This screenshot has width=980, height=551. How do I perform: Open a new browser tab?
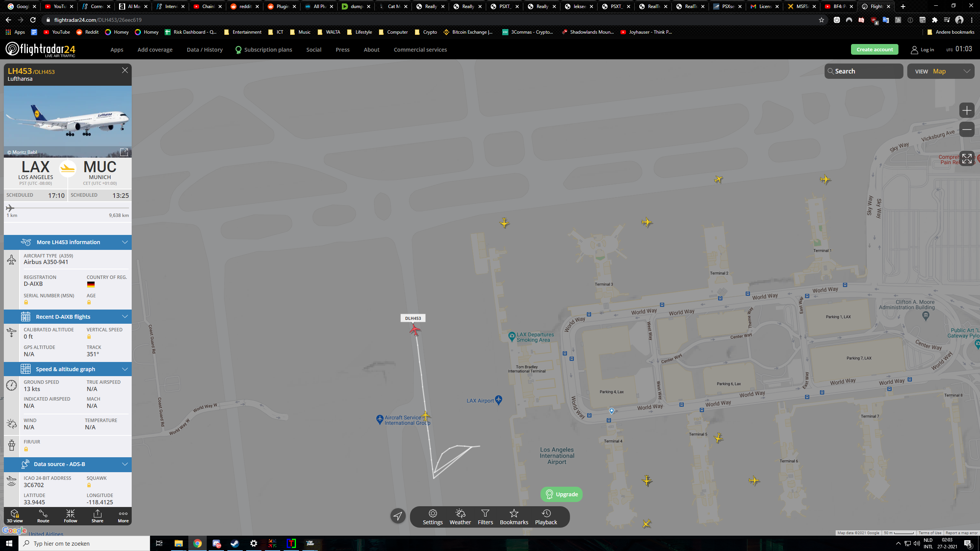pos(903,7)
